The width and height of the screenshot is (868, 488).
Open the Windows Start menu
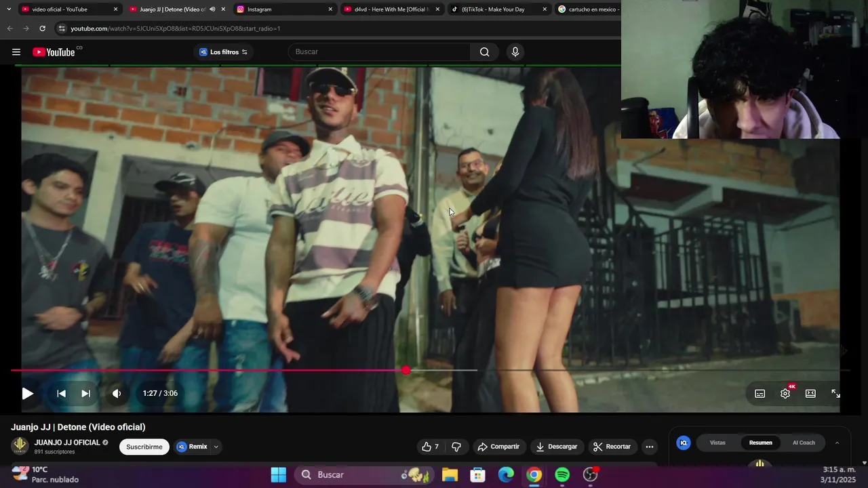[278, 474]
